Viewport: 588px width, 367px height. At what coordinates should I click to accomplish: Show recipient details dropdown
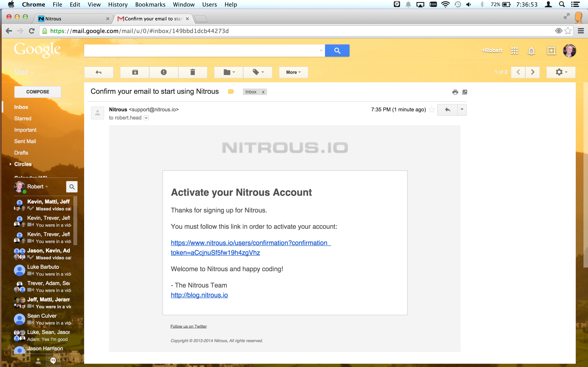coord(146,118)
